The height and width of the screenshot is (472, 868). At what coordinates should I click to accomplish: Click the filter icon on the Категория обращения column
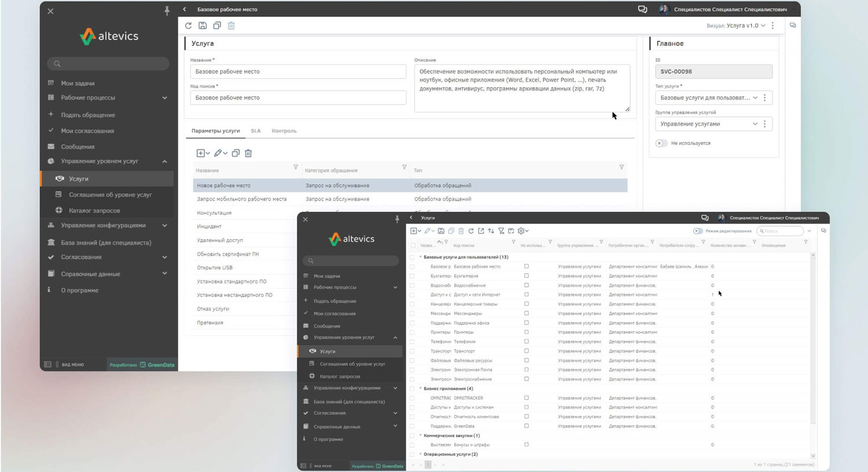click(404, 167)
